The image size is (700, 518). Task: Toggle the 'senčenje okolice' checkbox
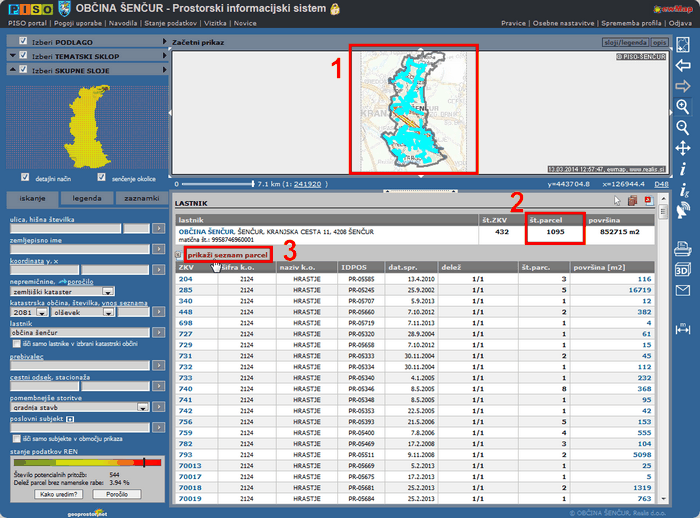point(103,177)
